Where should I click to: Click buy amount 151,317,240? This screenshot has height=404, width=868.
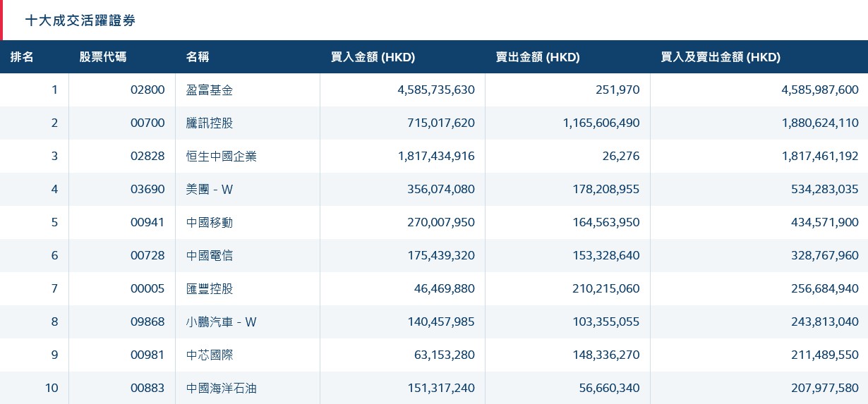pyautogui.click(x=441, y=388)
